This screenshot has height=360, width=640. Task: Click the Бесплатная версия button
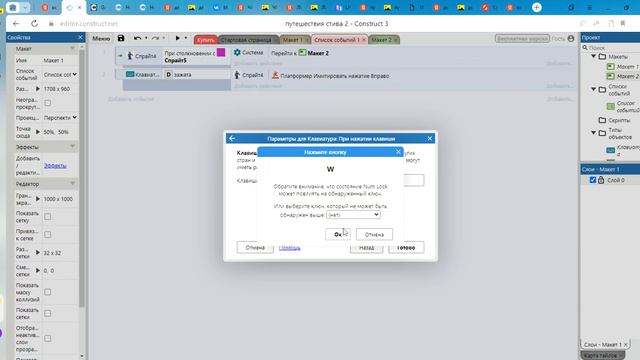[522, 38]
